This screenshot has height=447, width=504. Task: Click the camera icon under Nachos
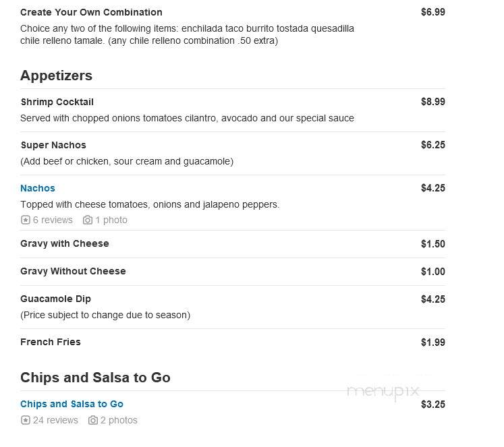88,220
